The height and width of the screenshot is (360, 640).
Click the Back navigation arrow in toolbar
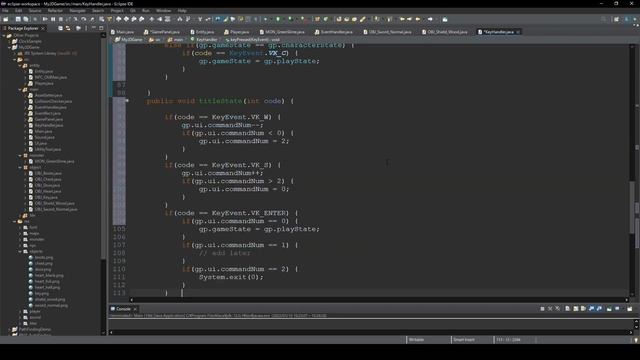418,19
